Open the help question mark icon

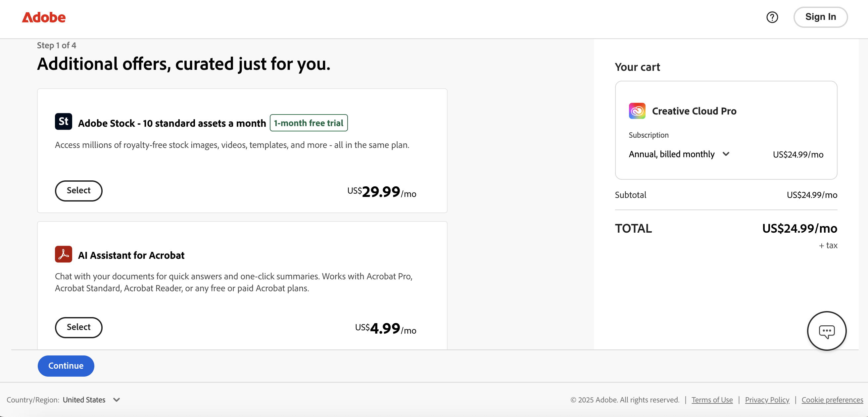coord(772,17)
